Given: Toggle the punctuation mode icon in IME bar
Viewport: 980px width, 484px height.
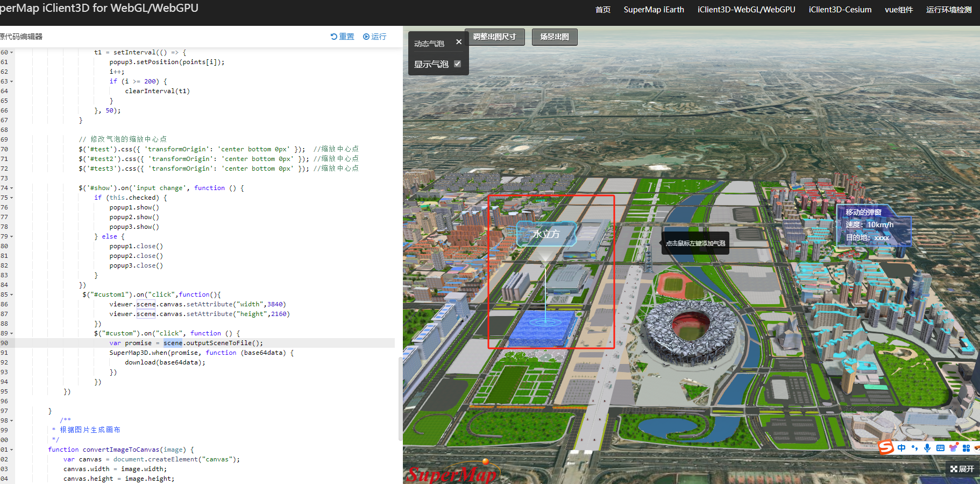Looking at the screenshot, I should coord(915,448).
